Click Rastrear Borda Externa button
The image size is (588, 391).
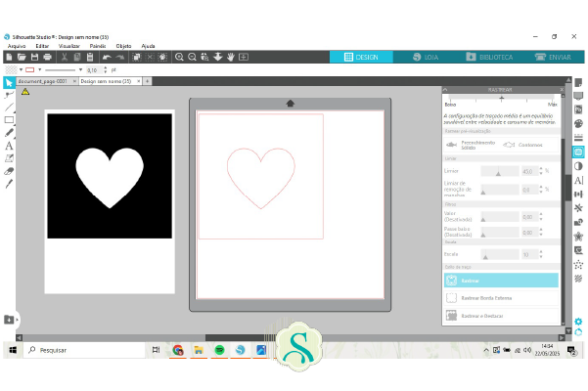pyautogui.click(x=501, y=298)
